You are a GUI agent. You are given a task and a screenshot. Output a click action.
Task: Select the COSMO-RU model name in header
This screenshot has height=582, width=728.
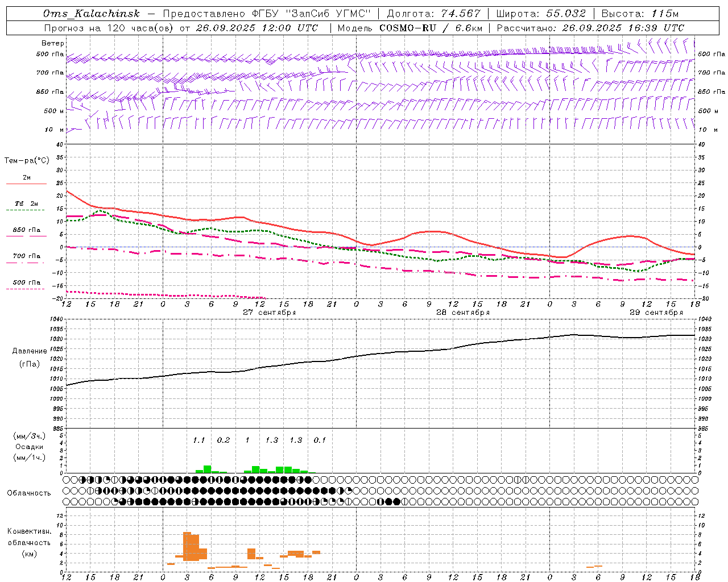pos(408,28)
